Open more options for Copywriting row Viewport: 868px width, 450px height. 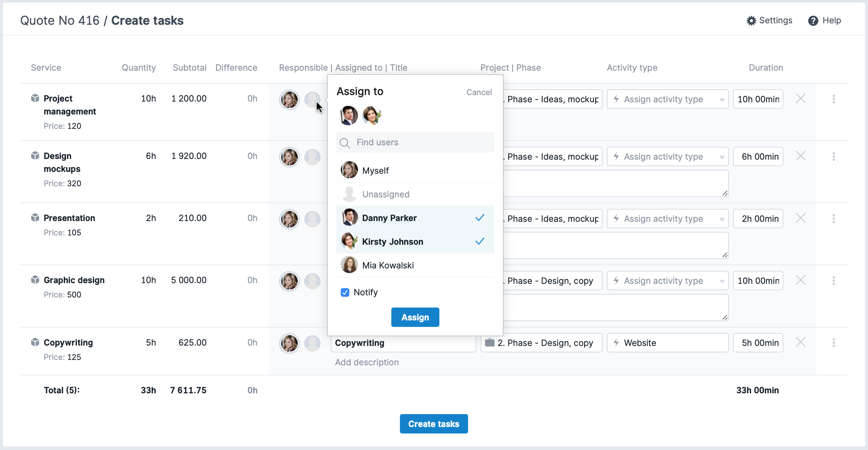(x=834, y=343)
